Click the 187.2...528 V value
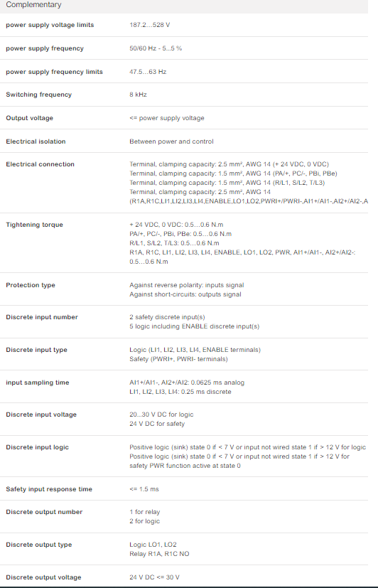 coord(149,25)
